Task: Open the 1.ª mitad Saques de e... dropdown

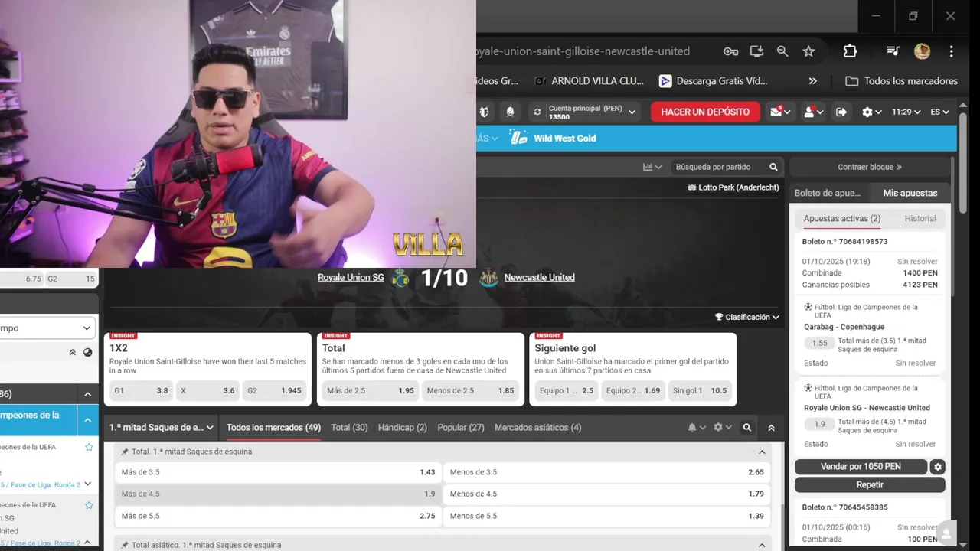Action: click(x=162, y=428)
